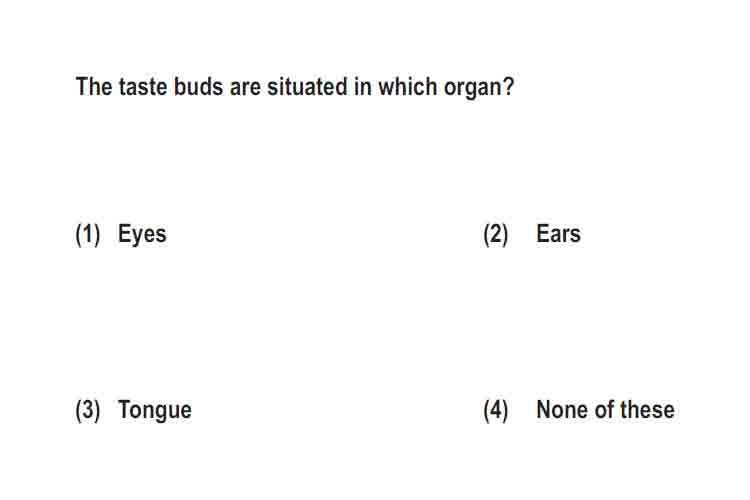The image size is (750, 500).
Task: Click the (1) option number
Action: [88, 235]
